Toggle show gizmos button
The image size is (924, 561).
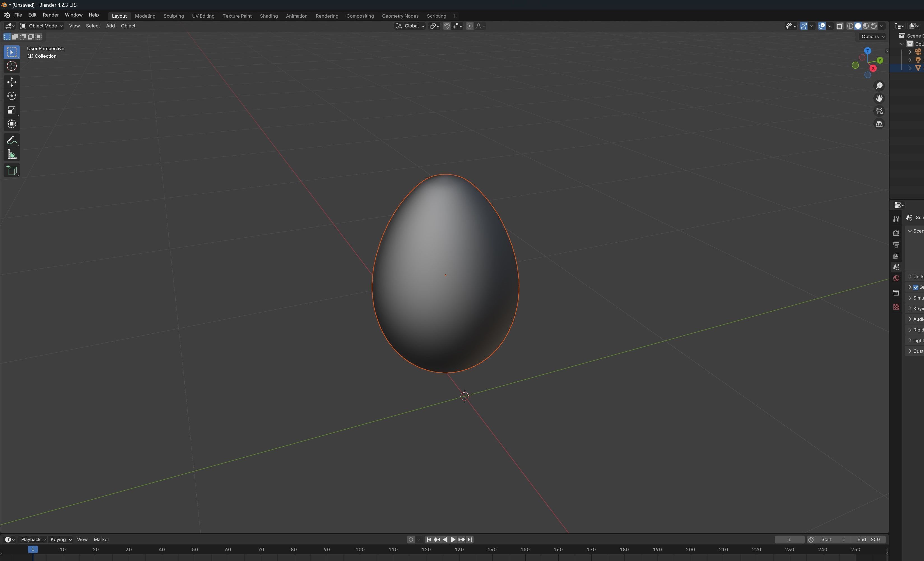coord(803,26)
